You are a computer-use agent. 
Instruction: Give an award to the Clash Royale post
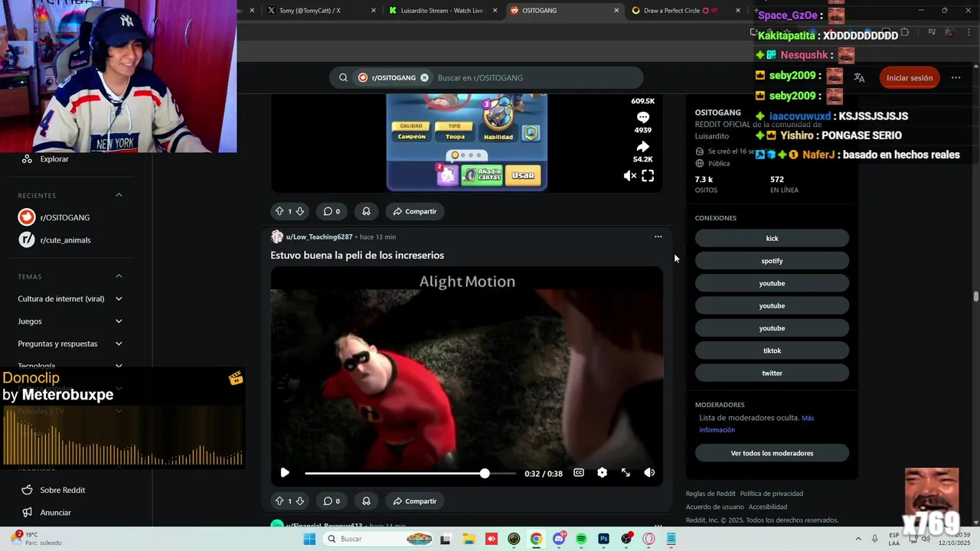point(366,211)
